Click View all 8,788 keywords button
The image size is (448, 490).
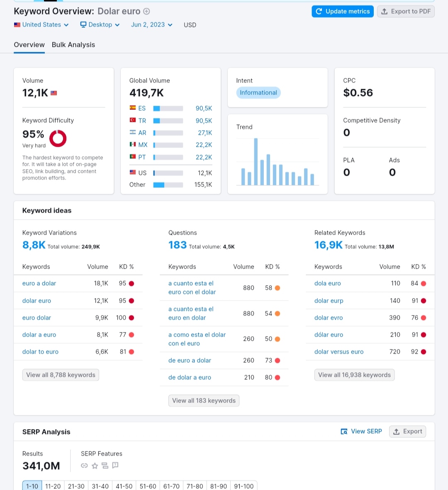click(x=61, y=375)
